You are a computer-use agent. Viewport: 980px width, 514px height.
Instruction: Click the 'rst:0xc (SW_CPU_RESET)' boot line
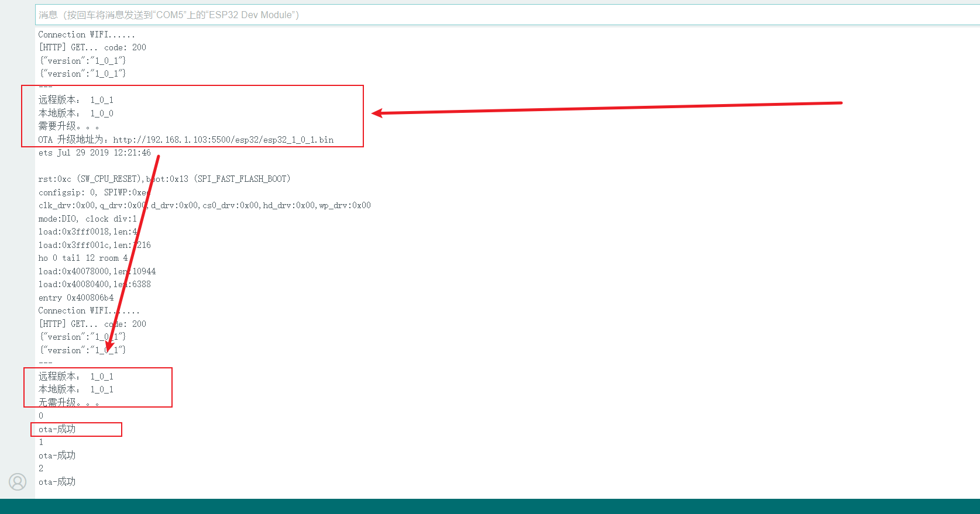[x=164, y=179]
